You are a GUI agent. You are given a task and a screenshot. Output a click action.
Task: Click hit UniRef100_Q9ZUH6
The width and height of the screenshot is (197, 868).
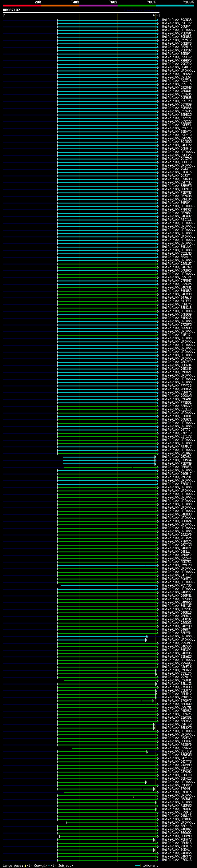click(x=177, y=88)
